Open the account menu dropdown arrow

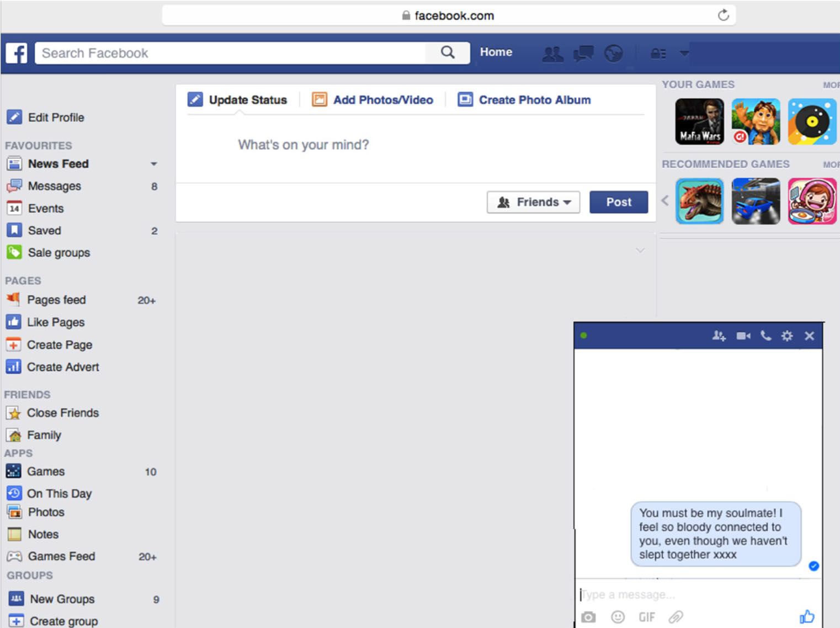684,54
